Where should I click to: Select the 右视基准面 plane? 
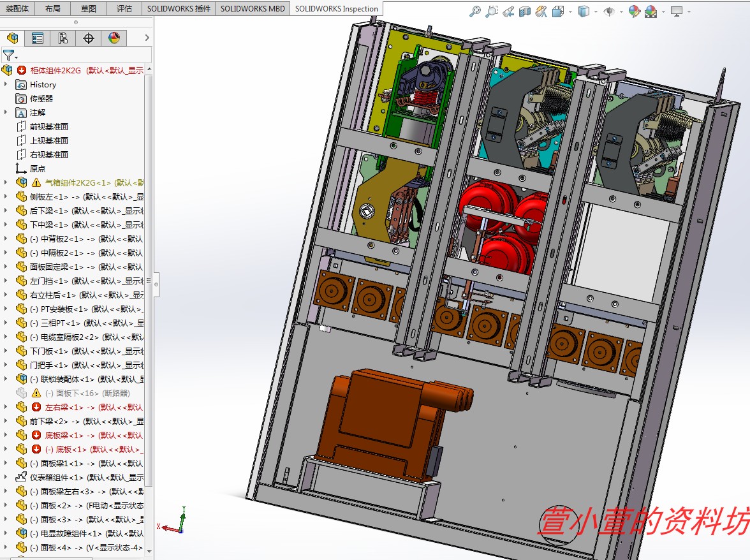[x=48, y=154]
